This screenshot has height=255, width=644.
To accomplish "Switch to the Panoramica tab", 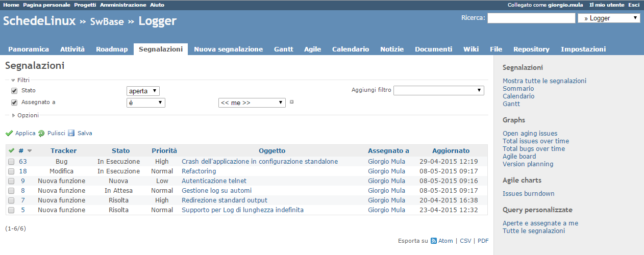I will (x=29, y=49).
